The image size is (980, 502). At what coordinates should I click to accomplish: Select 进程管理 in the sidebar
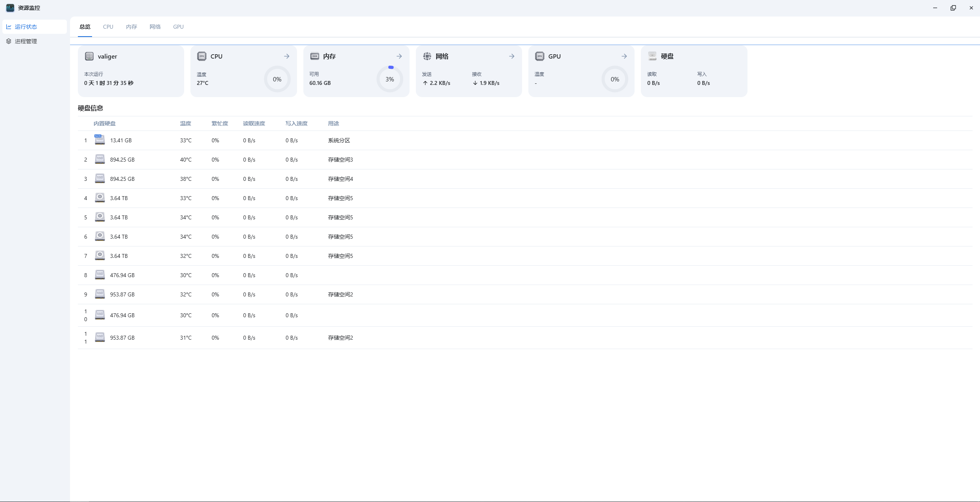(x=26, y=41)
